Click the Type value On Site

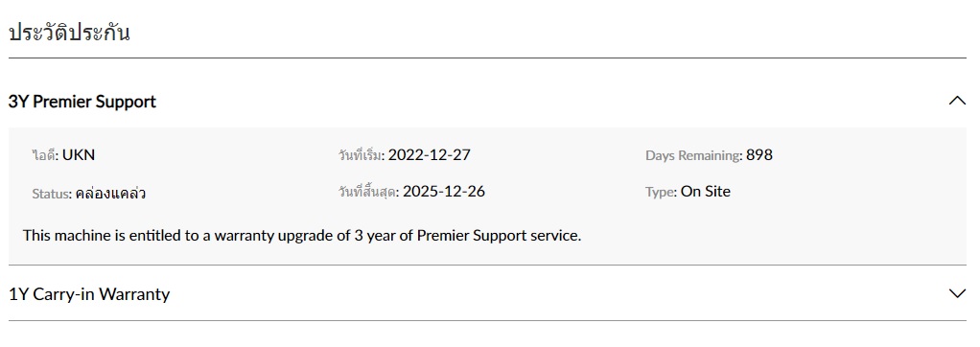pyautogui.click(x=706, y=192)
